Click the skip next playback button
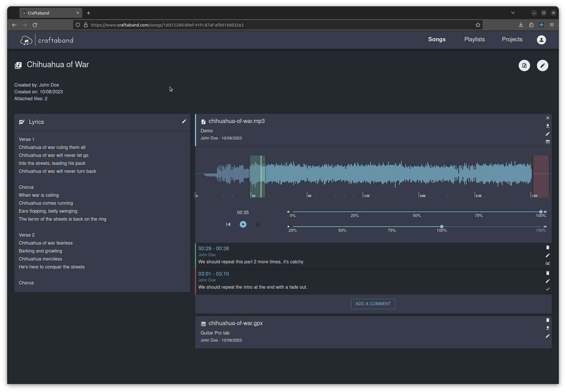This screenshot has height=392, width=566. pos(258,224)
